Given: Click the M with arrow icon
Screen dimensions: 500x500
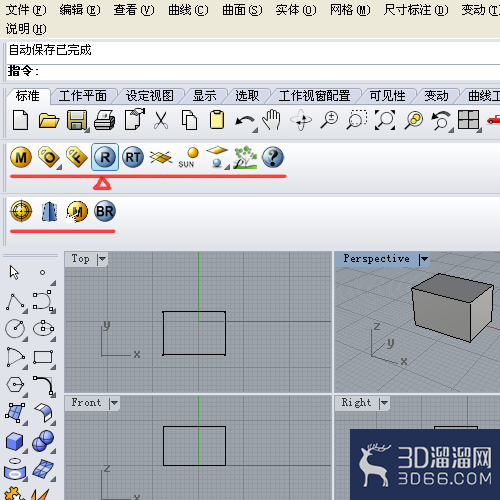Looking at the screenshot, I should pos(77,211).
